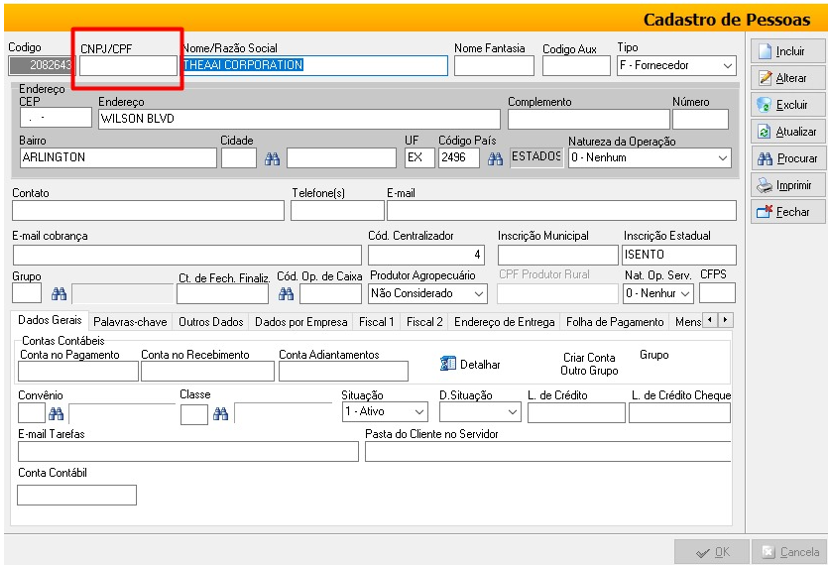This screenshot has width=832, height=569.
Task: Click the Excluir button
Action: coord(788,105)
